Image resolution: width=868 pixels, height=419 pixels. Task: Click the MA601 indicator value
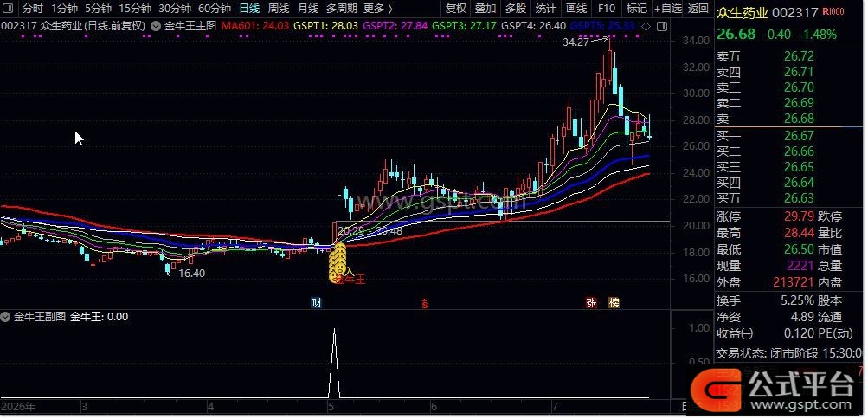(255, 25)
